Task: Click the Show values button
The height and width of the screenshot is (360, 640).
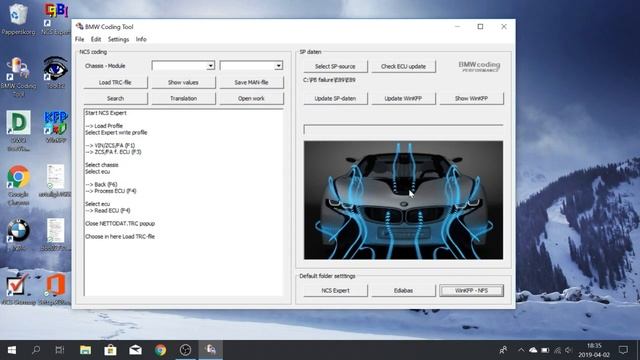Action: tap(183, 82)
